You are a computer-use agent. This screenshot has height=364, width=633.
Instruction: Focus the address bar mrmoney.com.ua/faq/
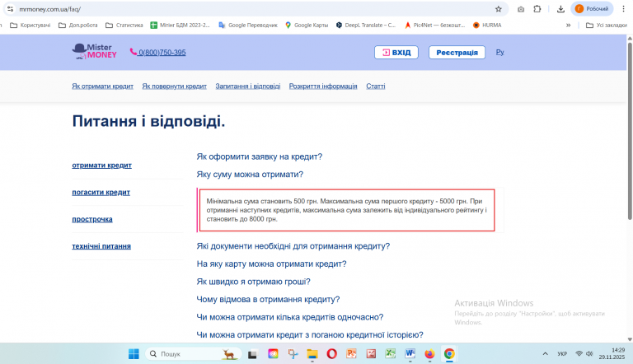click(255, 9)
